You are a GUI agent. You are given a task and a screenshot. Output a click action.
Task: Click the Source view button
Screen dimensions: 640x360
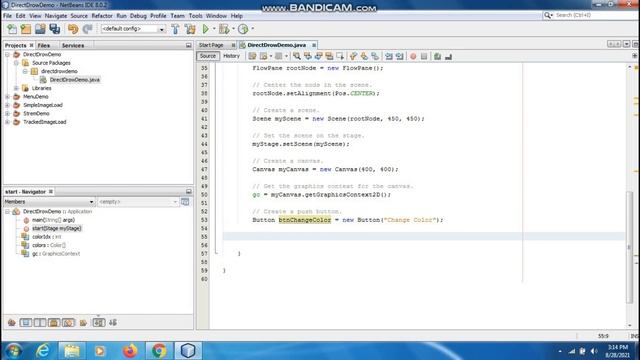(x=208, y=56)
